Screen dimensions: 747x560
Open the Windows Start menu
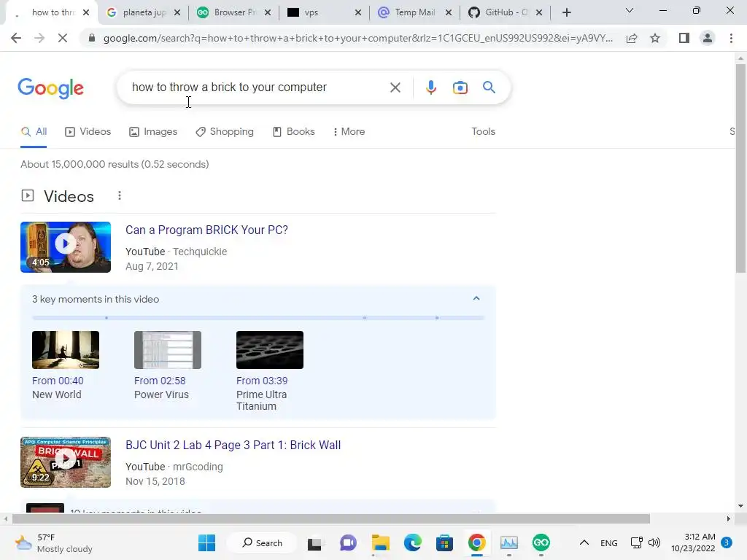pyautogui.click(x=206, y=542)
